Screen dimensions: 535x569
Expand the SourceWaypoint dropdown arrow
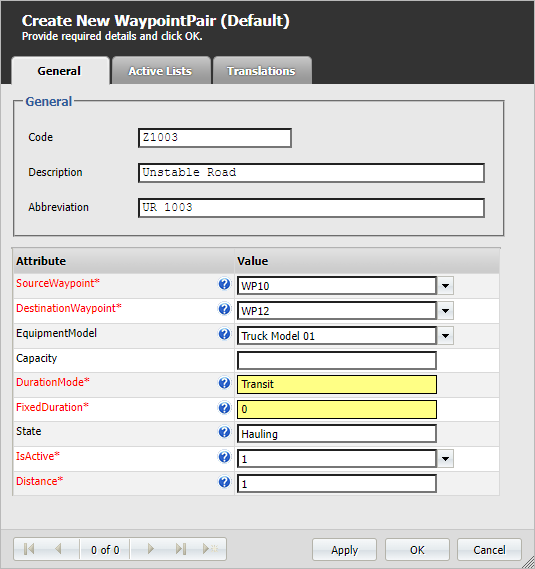click(445, 286)
